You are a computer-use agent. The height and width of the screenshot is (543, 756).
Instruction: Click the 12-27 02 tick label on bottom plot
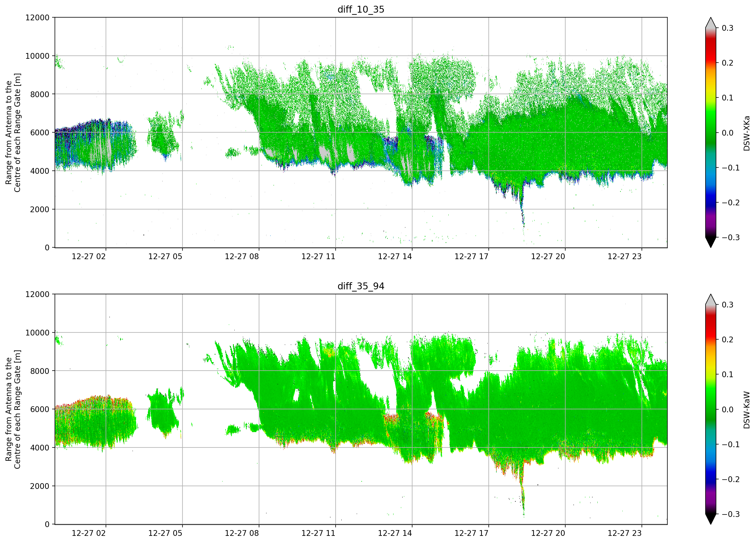pos(89,533)
